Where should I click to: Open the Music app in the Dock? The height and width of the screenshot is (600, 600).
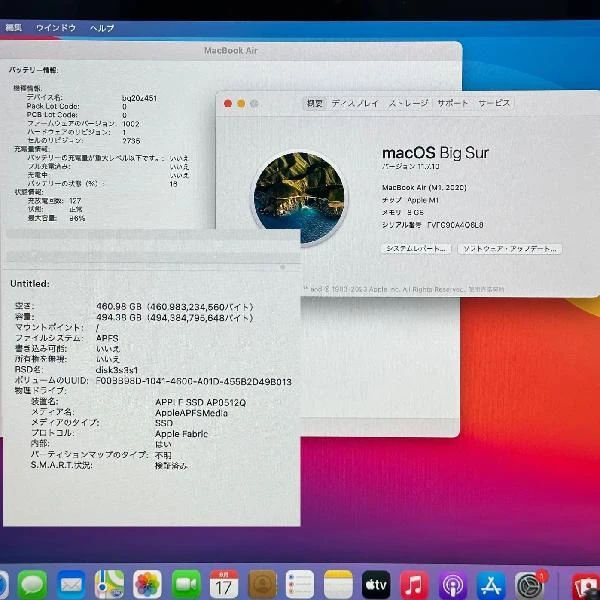[414, 584]
